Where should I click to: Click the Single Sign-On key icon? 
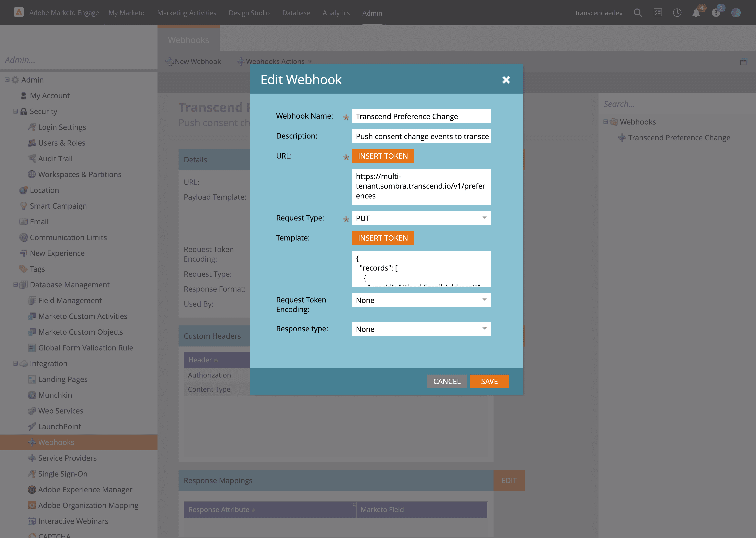click(x=32, y=474)
